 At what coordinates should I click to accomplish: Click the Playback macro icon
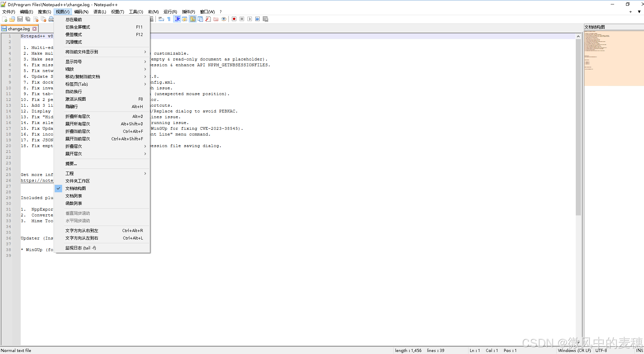(250, 19)
